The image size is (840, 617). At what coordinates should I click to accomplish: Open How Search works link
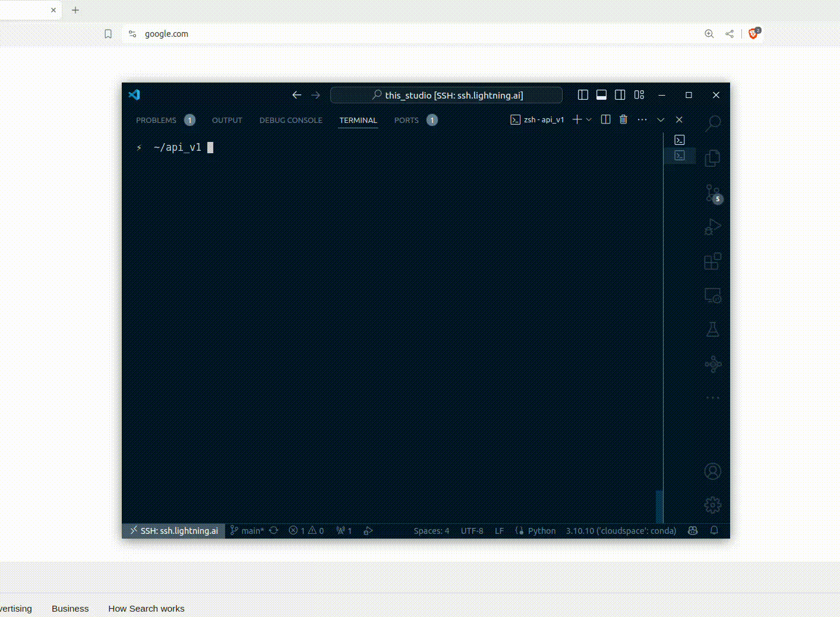(146, 609)
